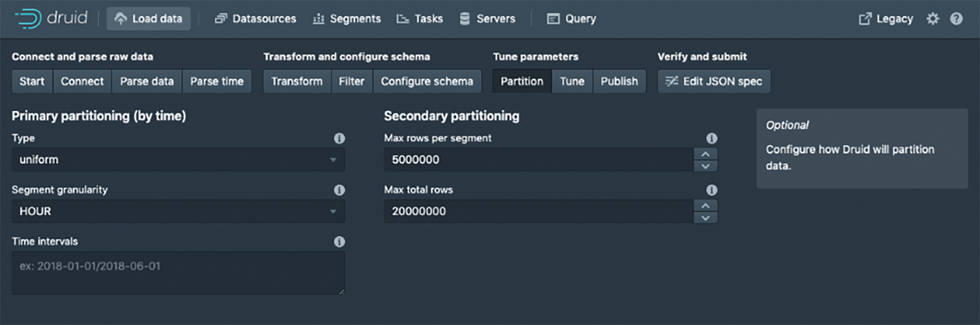Decrement the Max total rows stepper
This screenshot has width=980, height=325.
click(x=706, y=218)
